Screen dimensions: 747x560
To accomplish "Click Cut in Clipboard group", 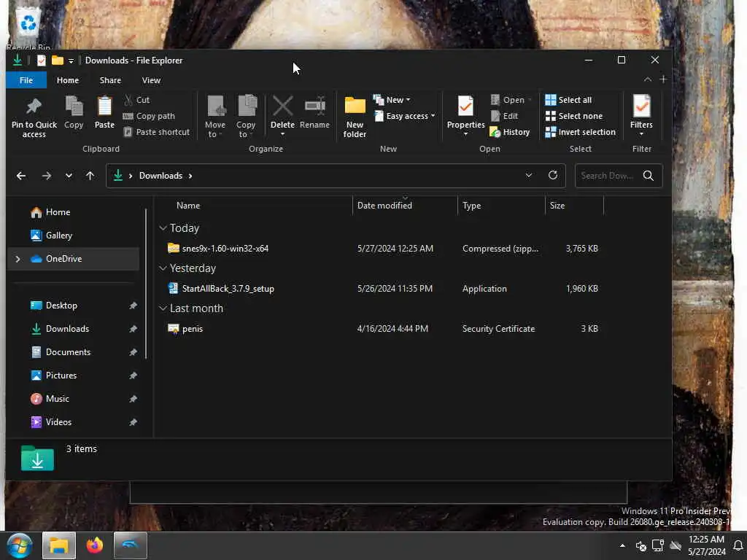I will pyautogui.click(x=136, y=100).
